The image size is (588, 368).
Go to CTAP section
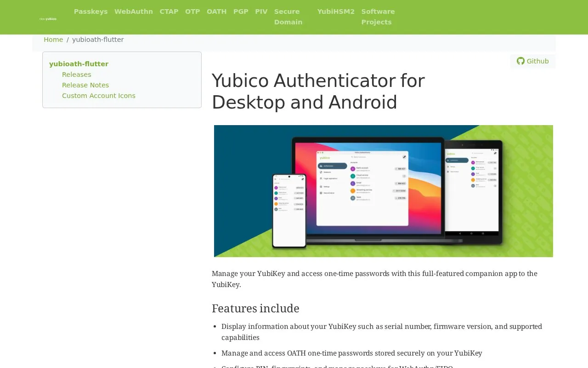(169, 11)
